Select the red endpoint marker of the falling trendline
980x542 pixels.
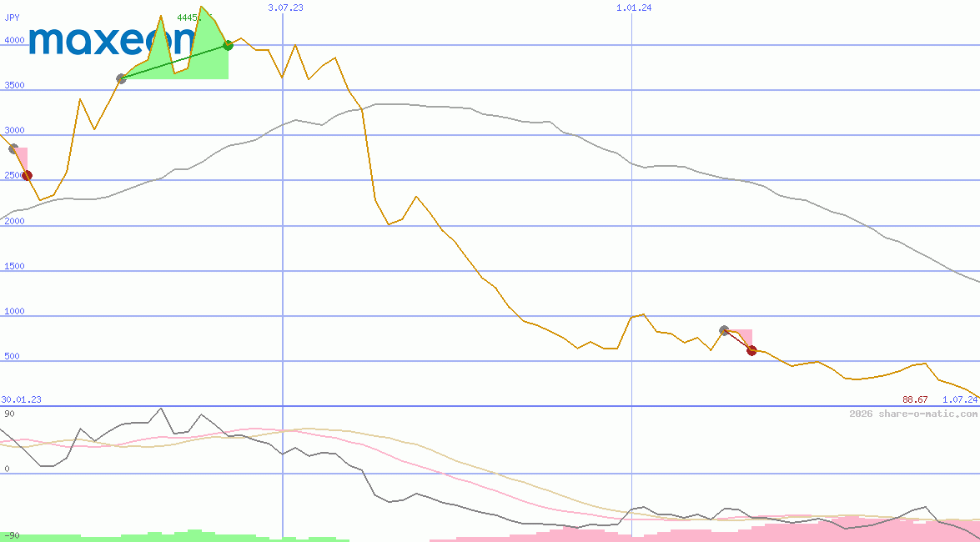pos(750,351)
